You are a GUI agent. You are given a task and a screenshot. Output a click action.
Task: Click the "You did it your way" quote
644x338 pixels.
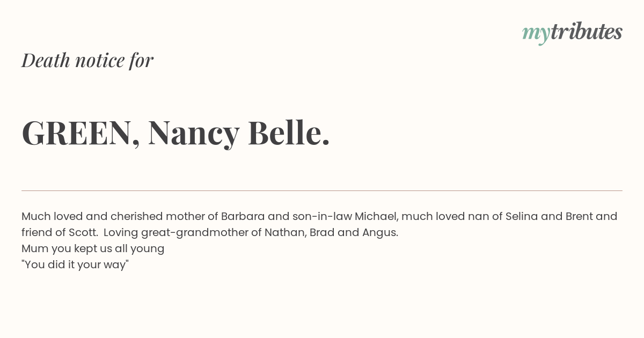tap(75, 265)
